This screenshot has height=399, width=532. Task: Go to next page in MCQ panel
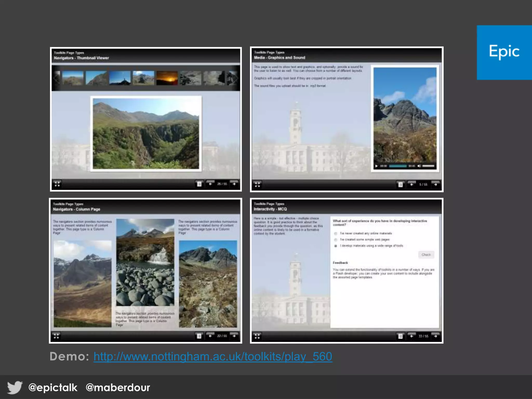coord(435,336)
